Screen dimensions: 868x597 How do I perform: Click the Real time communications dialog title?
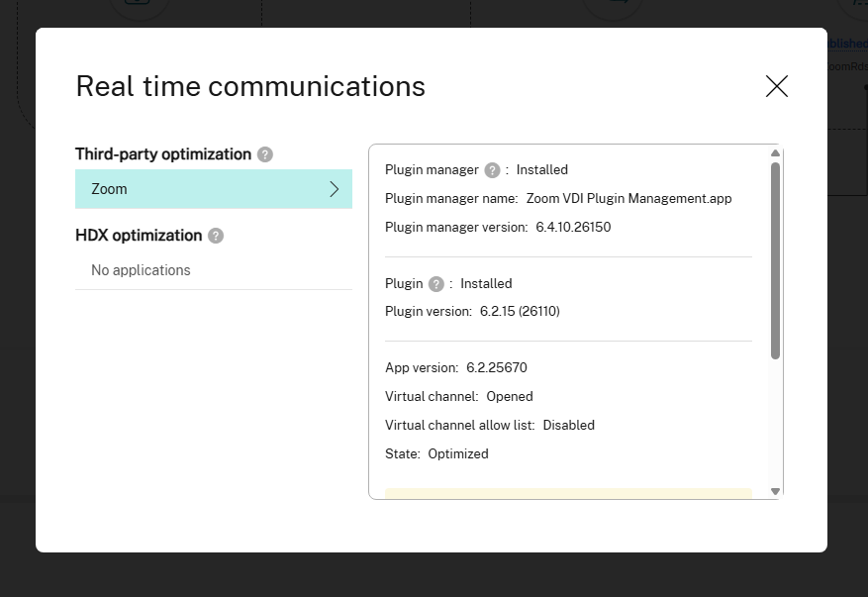(x=249, y=86)
